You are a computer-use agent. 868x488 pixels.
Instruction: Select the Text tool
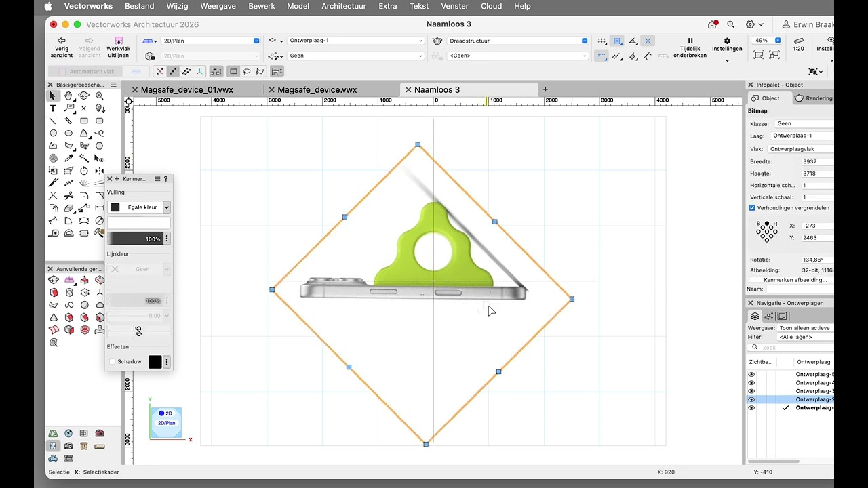point(53,108)
